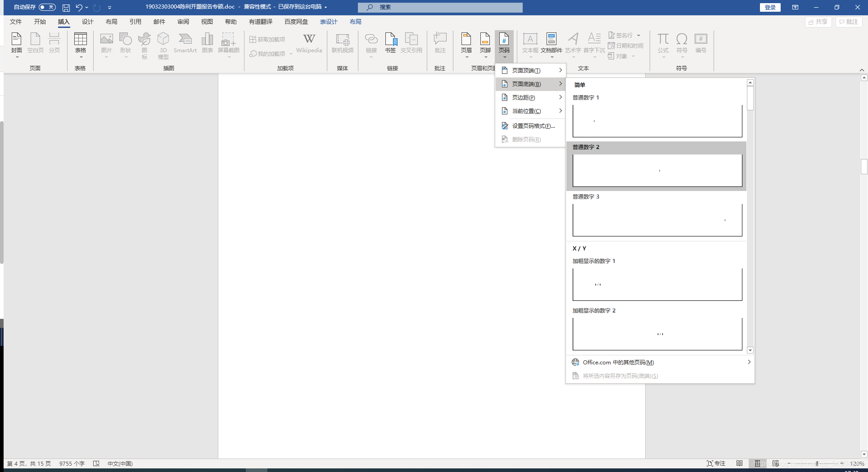Click the 共享 Share button
Image resolution: width=868 pixels, height=472 pixels.
[818, 22]
